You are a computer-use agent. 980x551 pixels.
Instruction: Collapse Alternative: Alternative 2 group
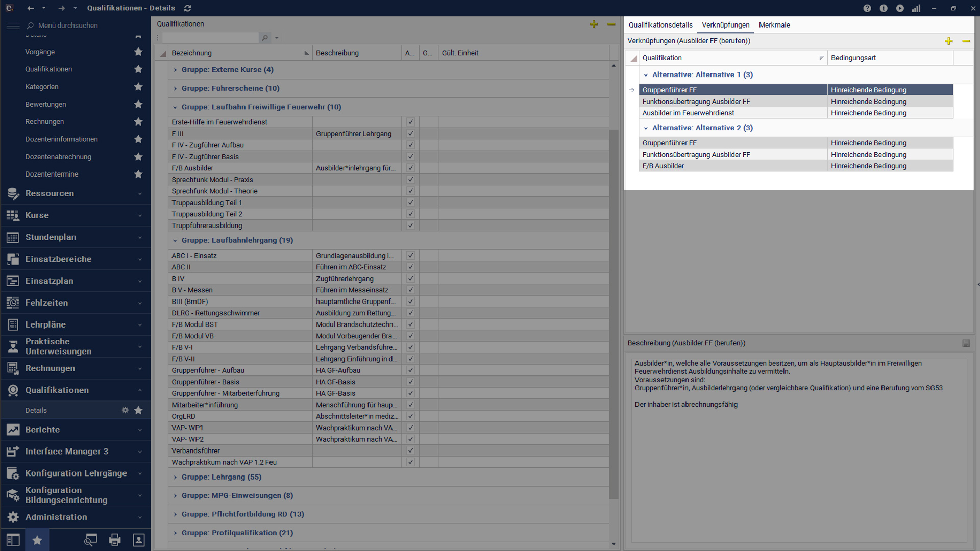coord(646,128)
